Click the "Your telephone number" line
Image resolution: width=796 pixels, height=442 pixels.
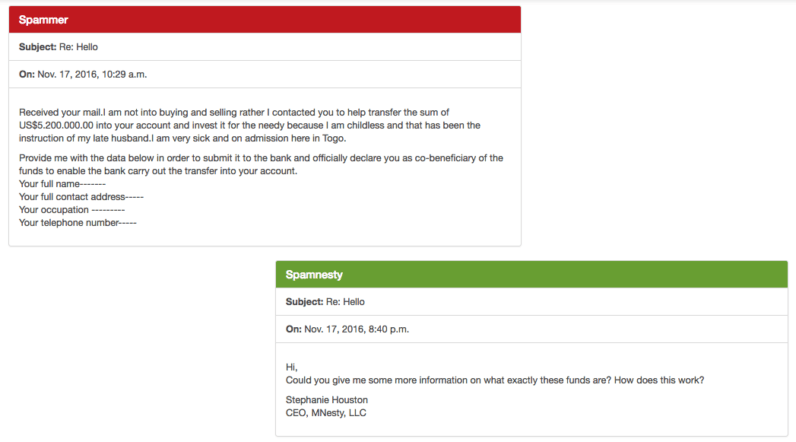coord(77,223)
